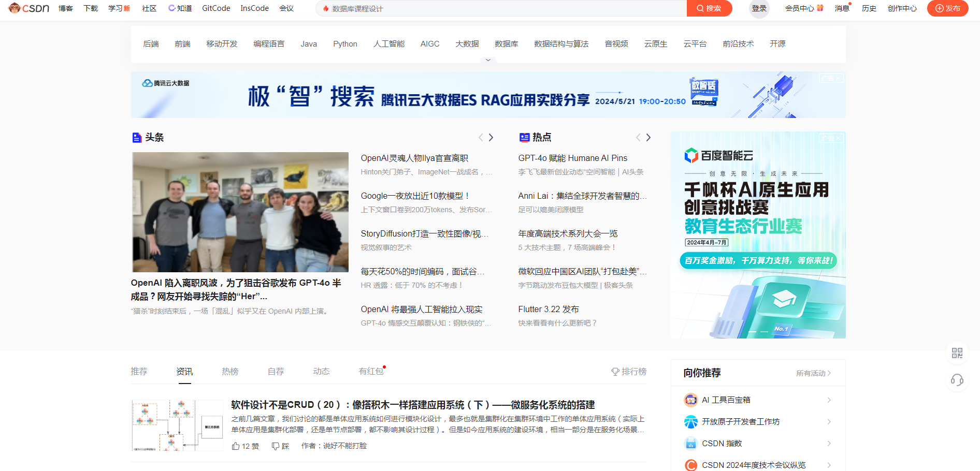Open the 腾讯云大数据 banner ad
This screenshot has height=471, width=980.
coord(488,95)
